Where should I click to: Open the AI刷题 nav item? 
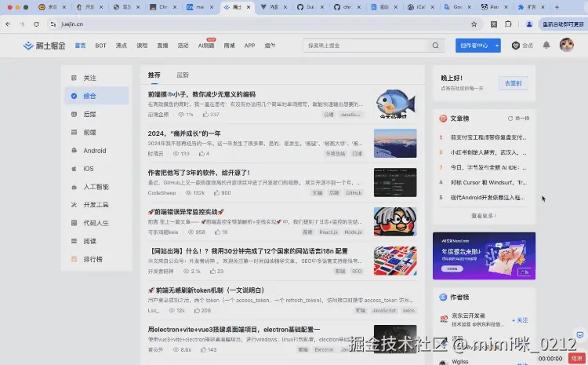[x=206, y=46]
